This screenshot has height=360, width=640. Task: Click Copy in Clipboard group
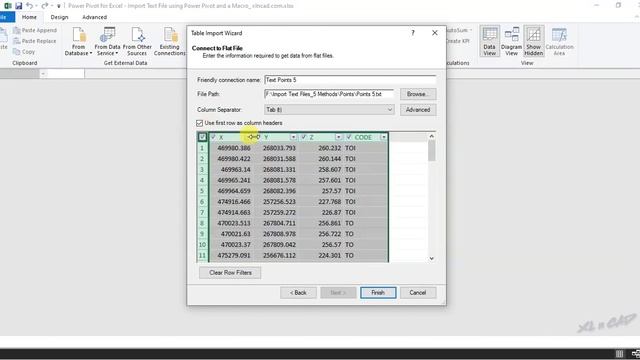click(24, 52)
